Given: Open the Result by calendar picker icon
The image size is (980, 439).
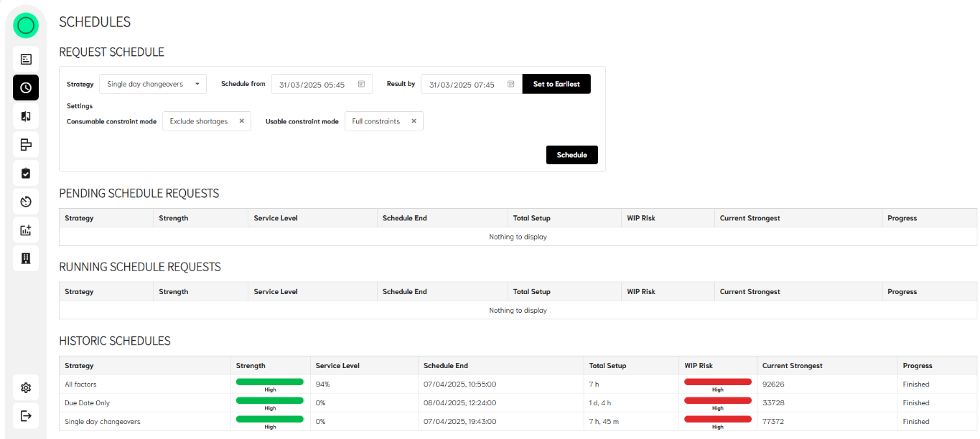Looking at the screenshot, I should tap(511, 85).
